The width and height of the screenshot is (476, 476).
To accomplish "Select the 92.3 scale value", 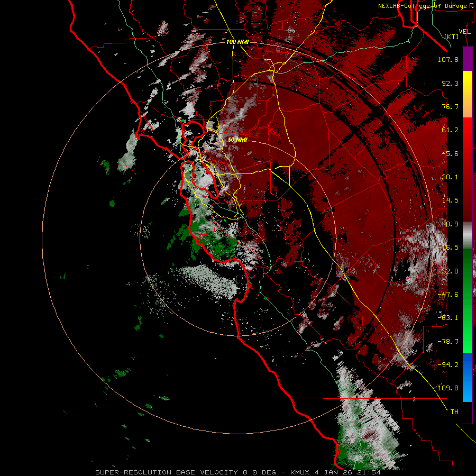I will coord(450,83).
